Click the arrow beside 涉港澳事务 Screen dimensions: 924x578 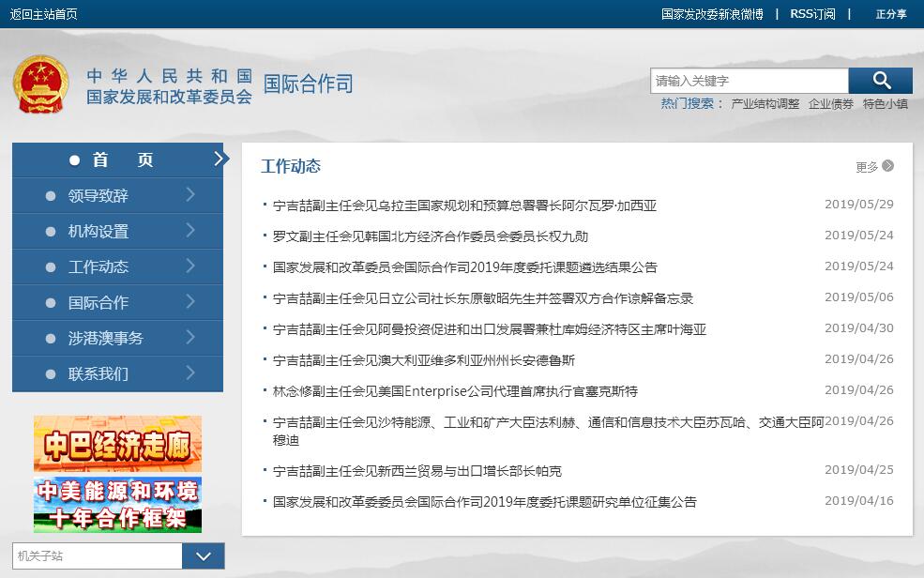click(x=190, y=338)
